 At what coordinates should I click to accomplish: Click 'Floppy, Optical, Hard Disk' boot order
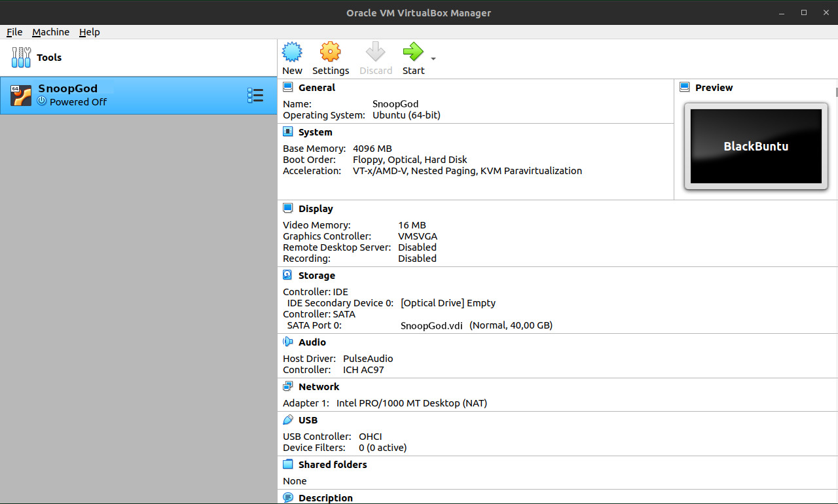(410, 160)
